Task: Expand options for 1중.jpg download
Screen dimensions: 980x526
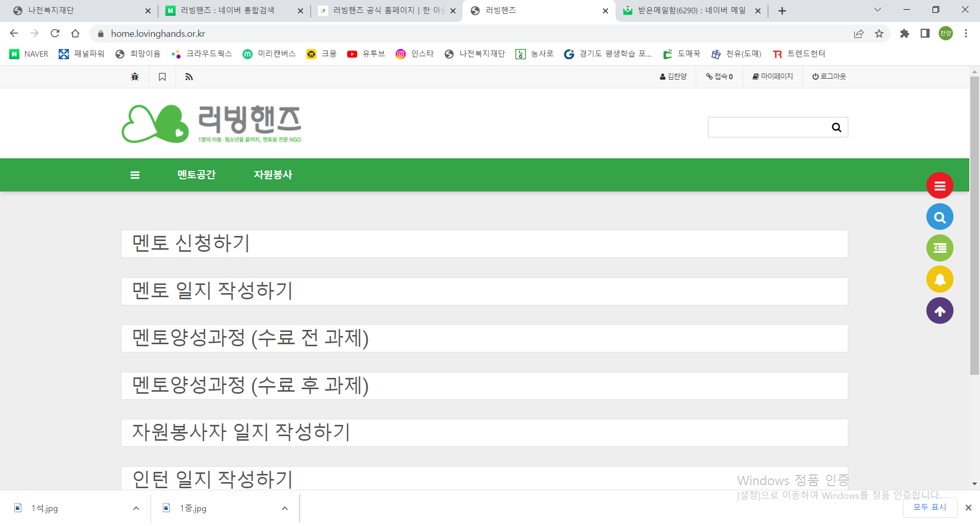Action: click(284, 508)
